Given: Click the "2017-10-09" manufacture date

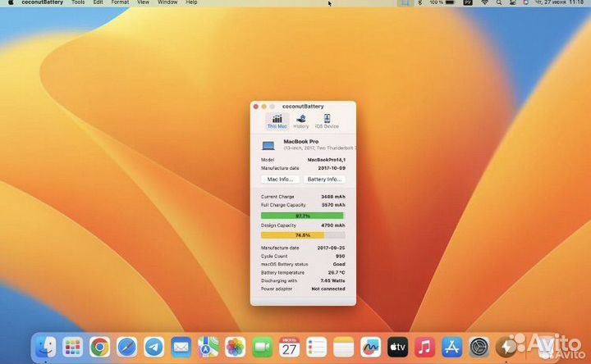Looking at the screenshot, I should click(x=332, y=168).
